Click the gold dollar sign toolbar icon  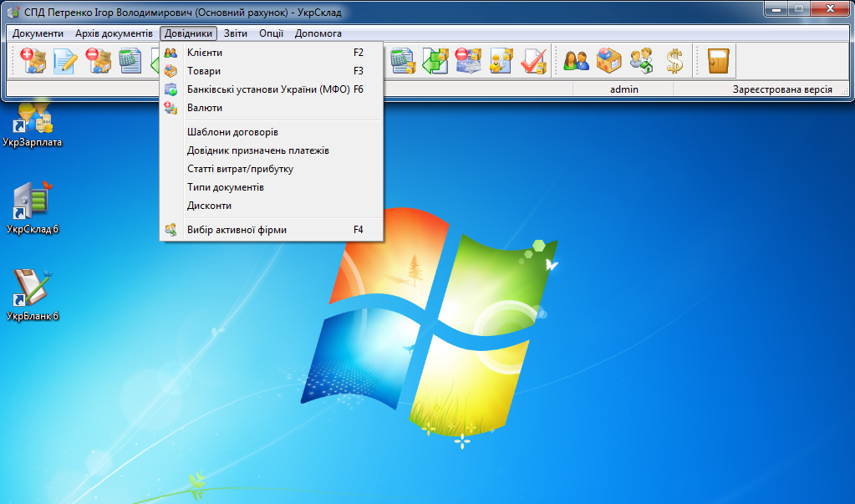[x=674, y=61]
